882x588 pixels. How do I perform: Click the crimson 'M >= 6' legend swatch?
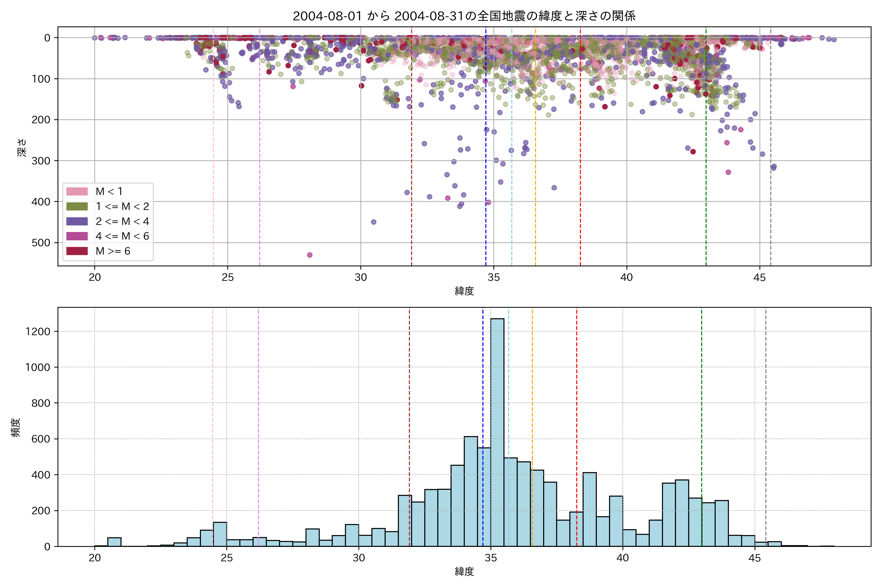click(x=77, y=251)
